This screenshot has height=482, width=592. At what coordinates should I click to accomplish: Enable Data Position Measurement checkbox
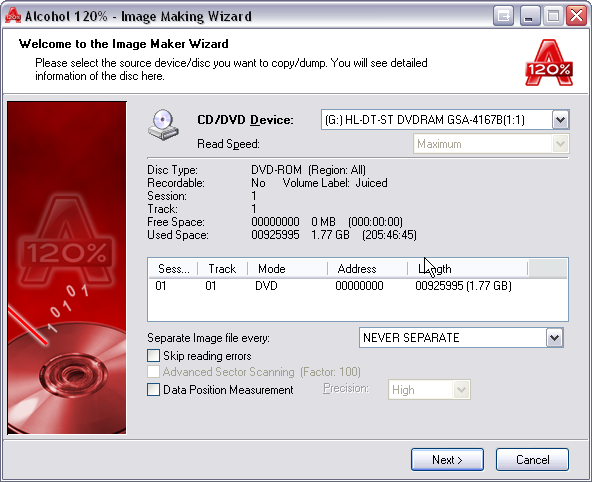pyautogui.click(x=153, y=390)
